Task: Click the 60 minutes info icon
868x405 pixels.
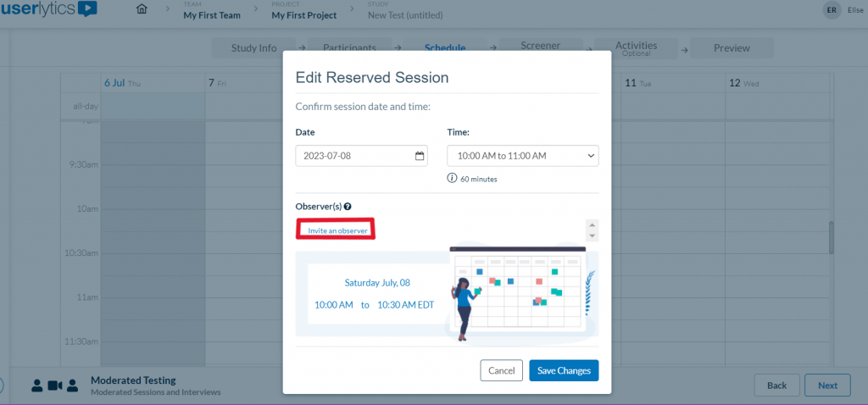Action: [x=452, y=179]
